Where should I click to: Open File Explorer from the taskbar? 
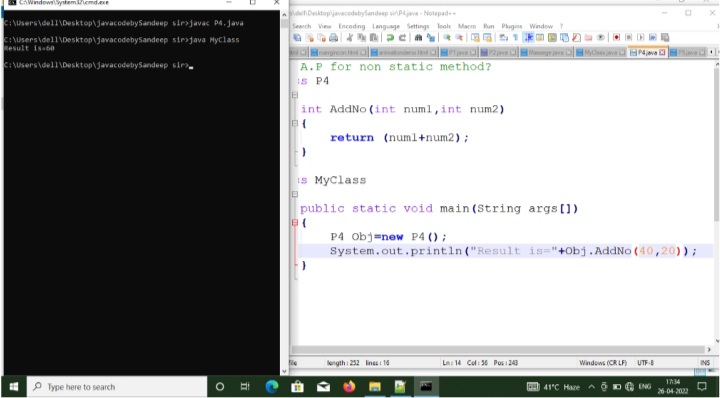pyautogui.click(x=375, y=387)
